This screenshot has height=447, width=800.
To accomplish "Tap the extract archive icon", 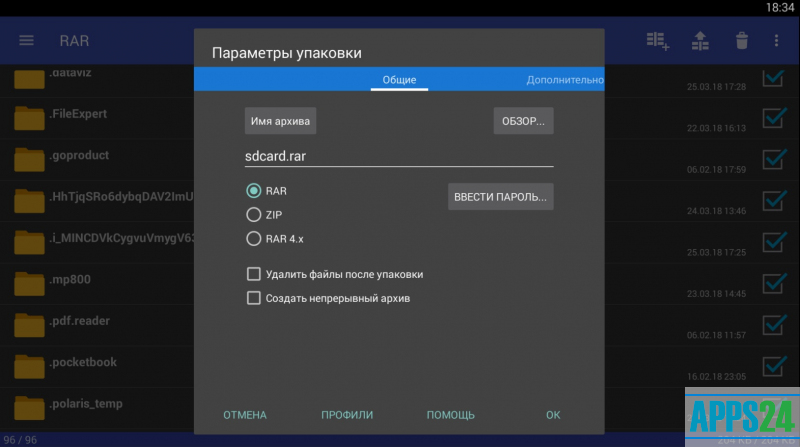I will (x=700, y=41).
